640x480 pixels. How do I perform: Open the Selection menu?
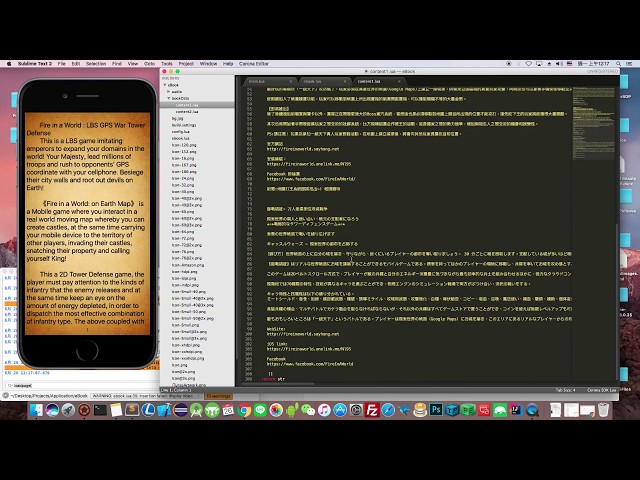point(96,64)
